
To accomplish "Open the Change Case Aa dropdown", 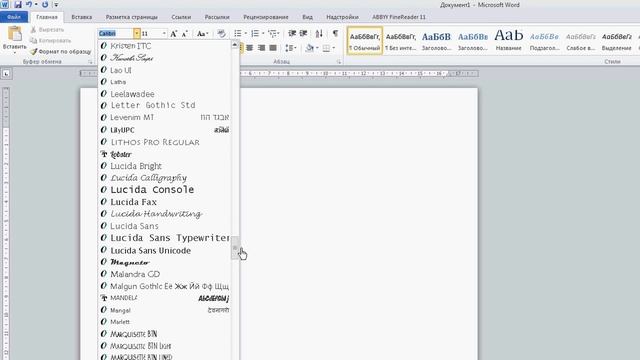I will pyautogui.click(x=202, y=33).
